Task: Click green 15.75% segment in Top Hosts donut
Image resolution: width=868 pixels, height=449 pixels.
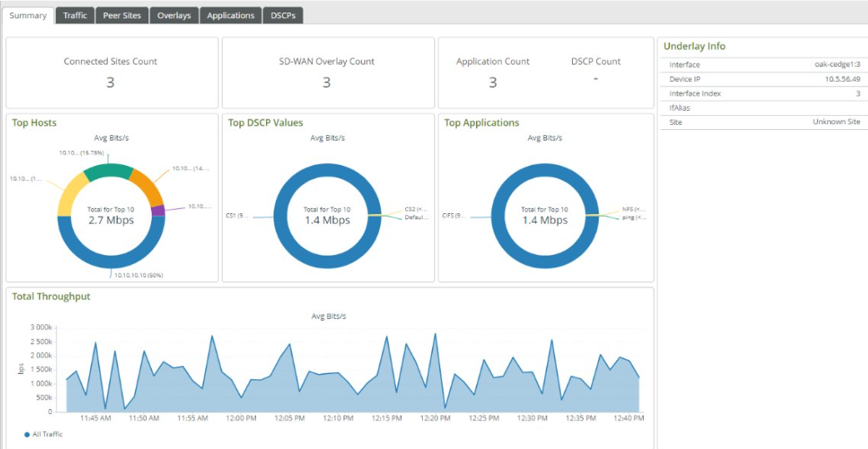Action: click(x=108, y=170)
